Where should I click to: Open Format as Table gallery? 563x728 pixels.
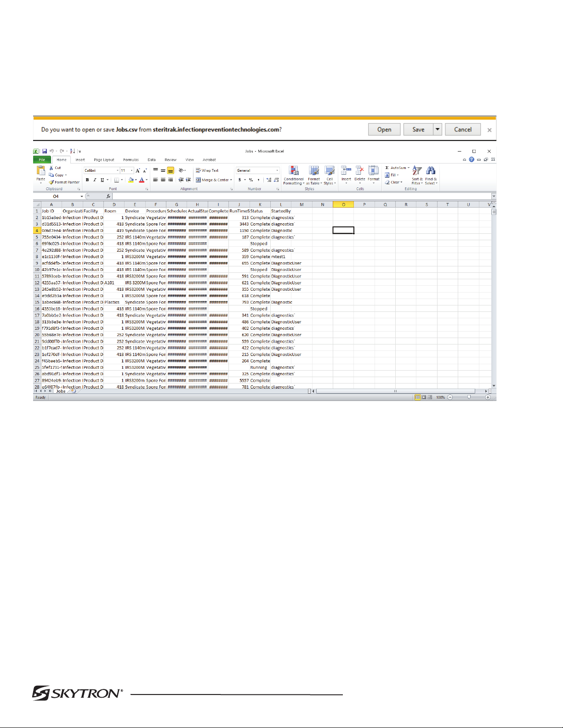(314, 175)
